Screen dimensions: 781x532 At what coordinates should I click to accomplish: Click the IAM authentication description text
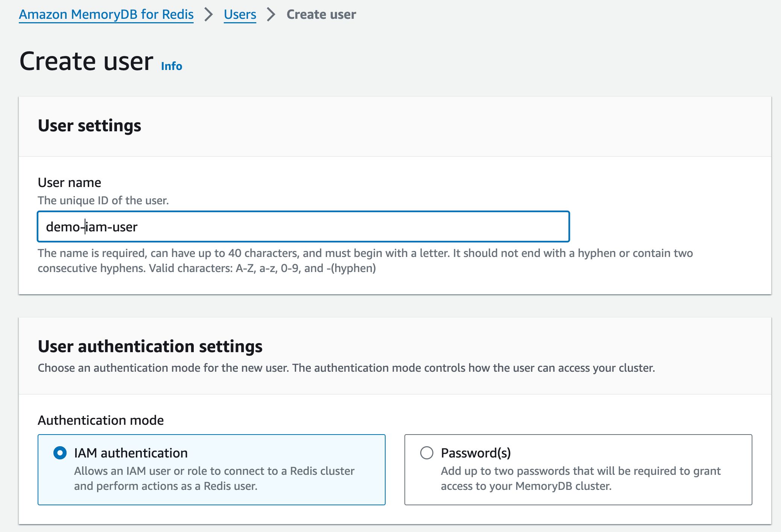point(214,478)
